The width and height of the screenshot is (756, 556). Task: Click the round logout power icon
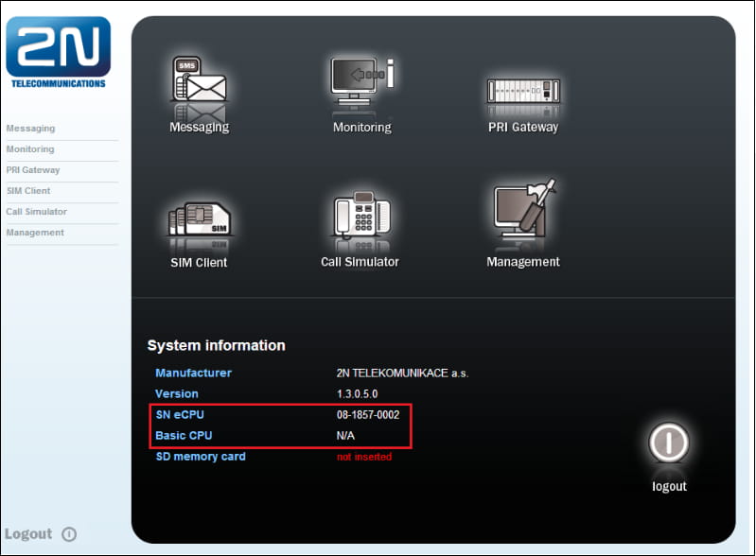click(x=669, y=443)
